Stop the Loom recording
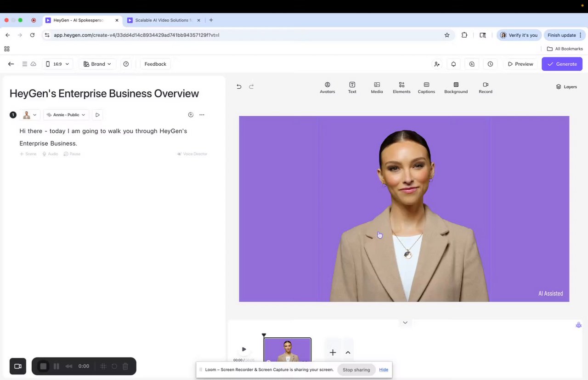Image resolution: width=588 pixels, height=380 pixels. pos(43,366)
